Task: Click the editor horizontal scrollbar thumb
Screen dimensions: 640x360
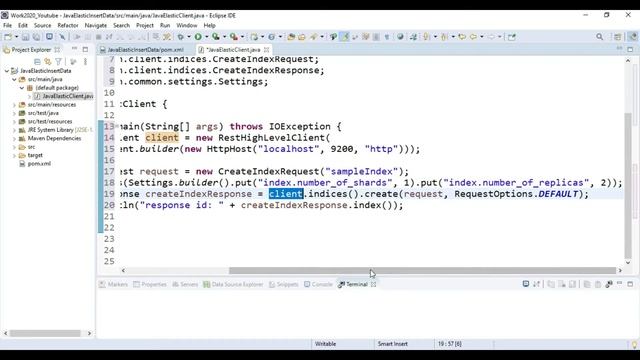Action: point(422,270)
